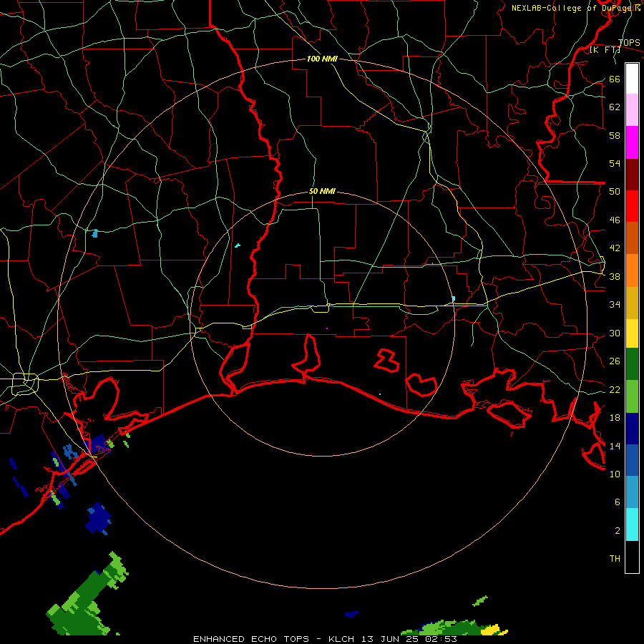Click the bright yellow legend swatch
This screenshot has width=644, height=644.
click(632, 333)
